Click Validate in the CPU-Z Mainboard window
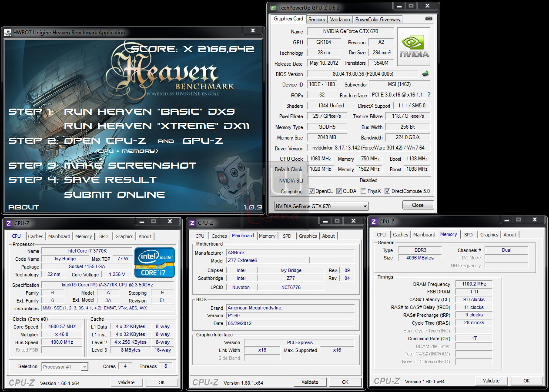Screen dimensions: 549x392 [x=310, y=382]
